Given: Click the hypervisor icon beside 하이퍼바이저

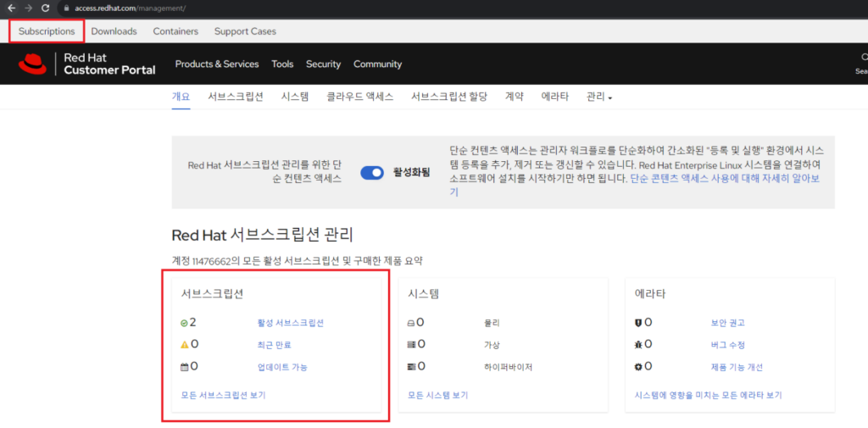Looking at the screenshot, I should [411, 366].
